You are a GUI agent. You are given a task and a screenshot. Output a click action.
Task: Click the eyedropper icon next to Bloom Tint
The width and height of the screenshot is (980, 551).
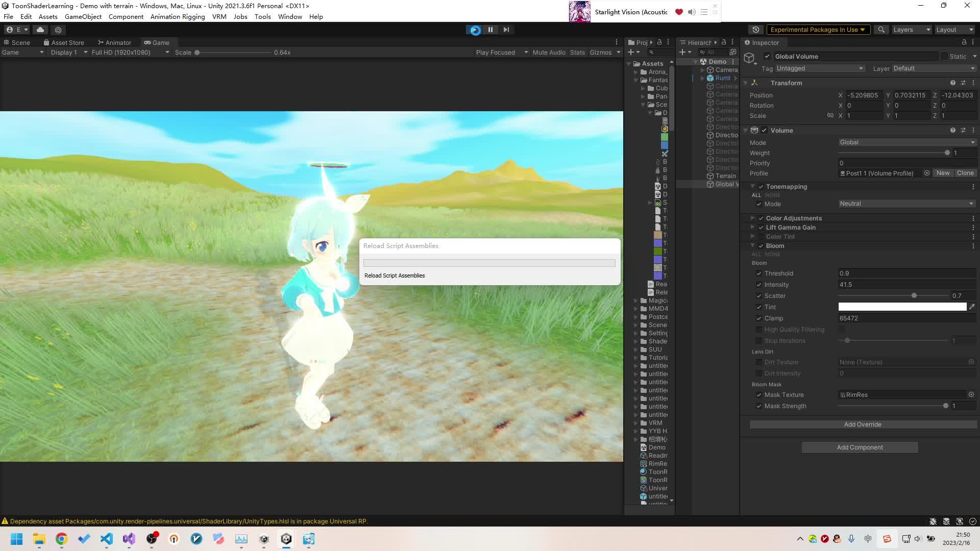(x=972, y=307)
